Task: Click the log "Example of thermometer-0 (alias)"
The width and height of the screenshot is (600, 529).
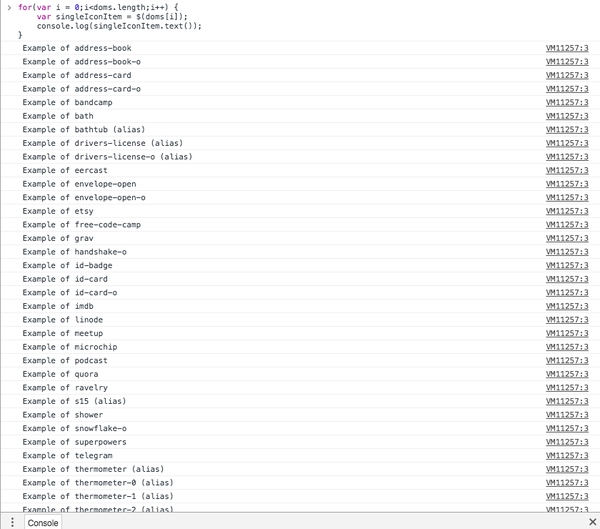Action: pos(98,483)
